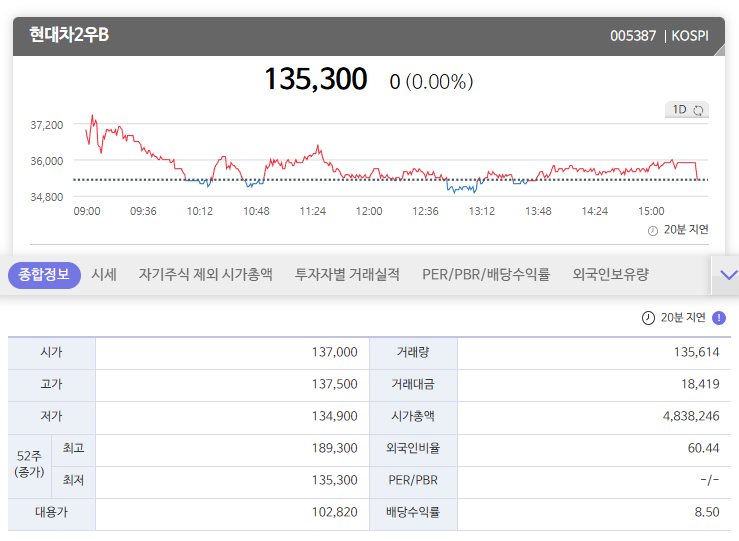The image size is (739, 541).
Task: Open the 외국인보유량 tab
Action: click(x=611, y=274)
